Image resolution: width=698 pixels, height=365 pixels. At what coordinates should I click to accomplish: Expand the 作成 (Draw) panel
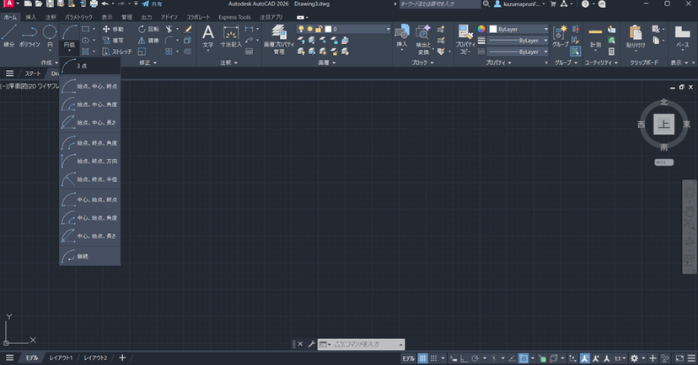pyautogui.click(x=49, y=63)
